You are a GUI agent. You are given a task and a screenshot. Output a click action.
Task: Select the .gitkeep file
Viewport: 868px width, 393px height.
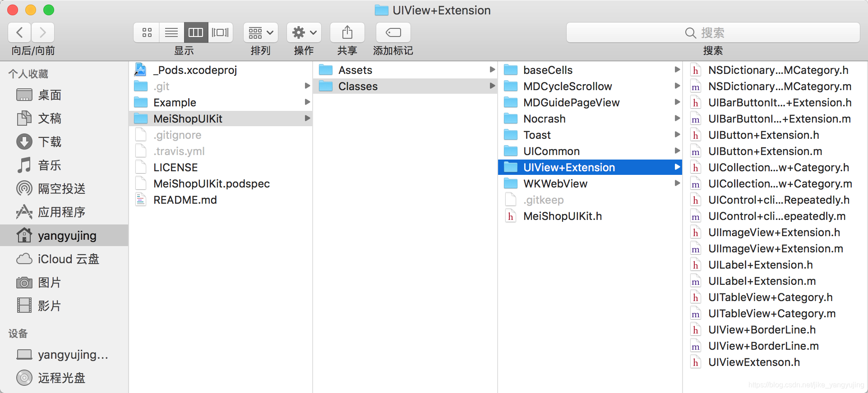(x=590, y=200)
